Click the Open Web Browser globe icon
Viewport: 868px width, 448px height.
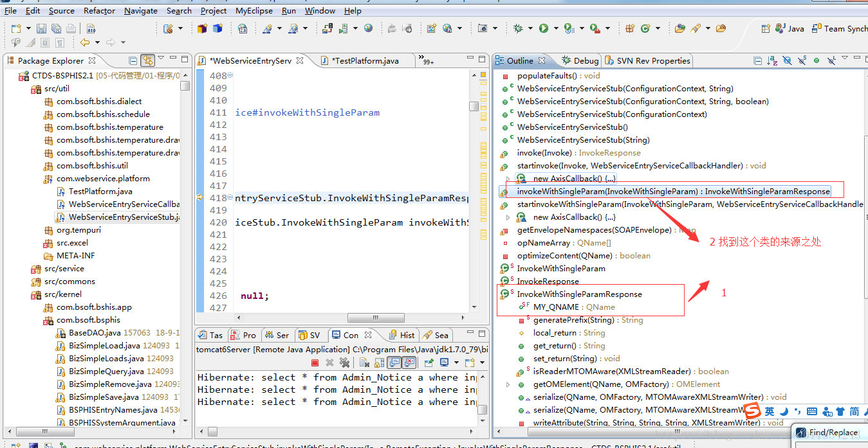368,28
